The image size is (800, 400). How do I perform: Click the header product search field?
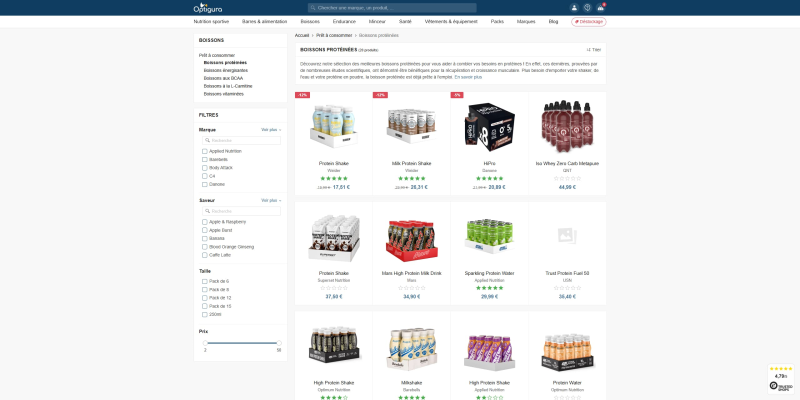pyautogui.click(x=392, y=8)
